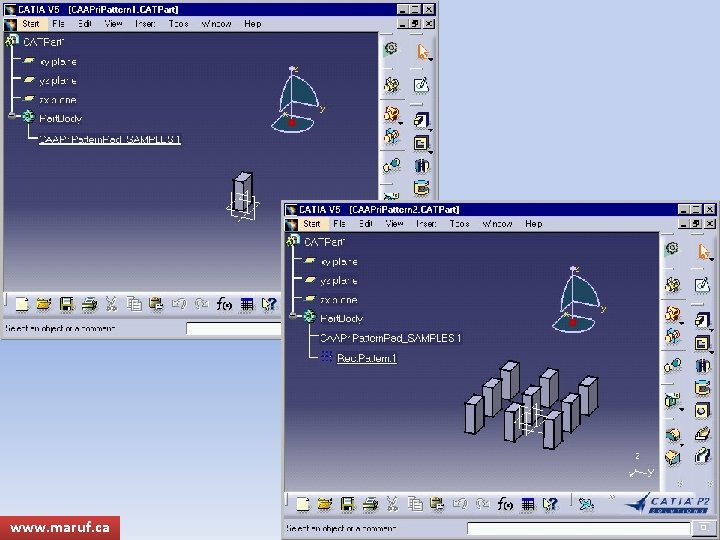Click Sketcher icon in CAAPriPattern2 right toolbar
The width and height of the screenshot is (720, 540).
pos(702,285)
